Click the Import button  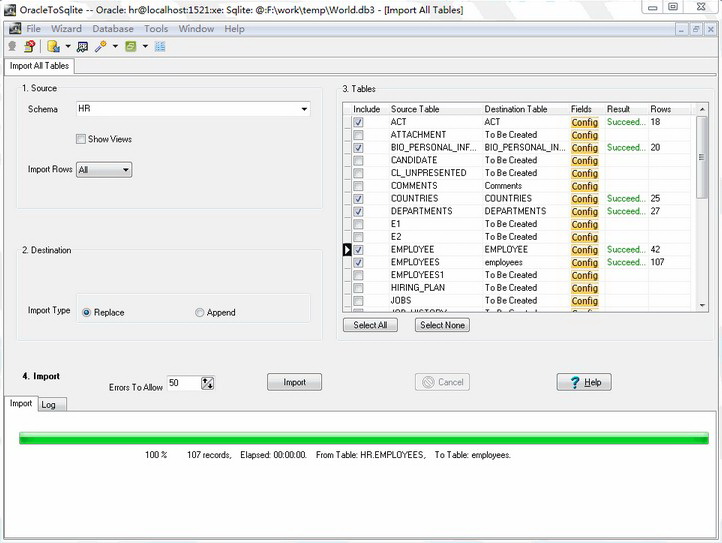click(294, 382)
